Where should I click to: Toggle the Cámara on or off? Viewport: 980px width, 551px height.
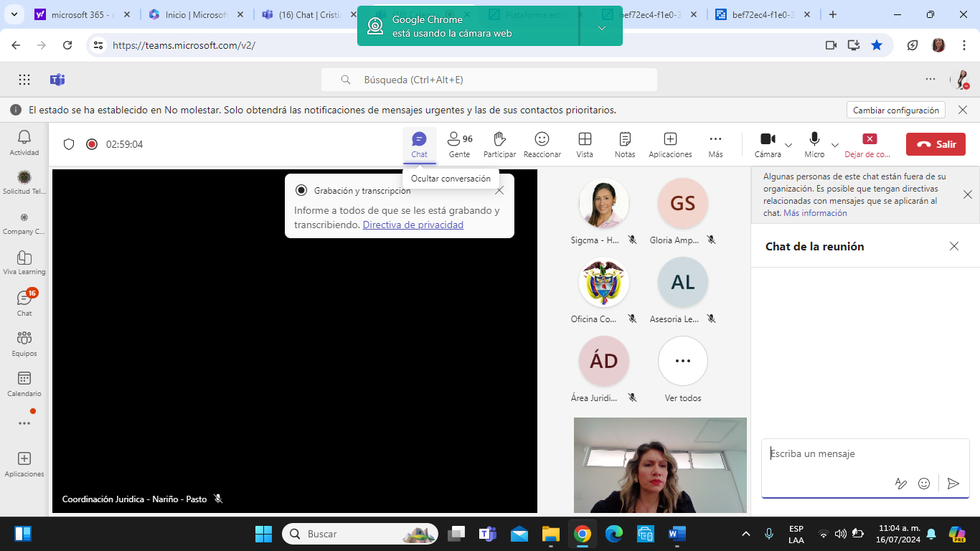[768, 143]
